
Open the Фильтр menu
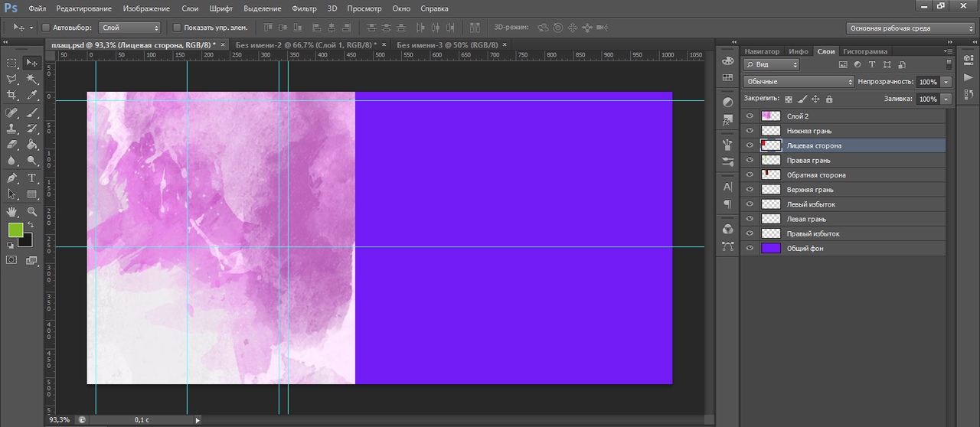304,8
